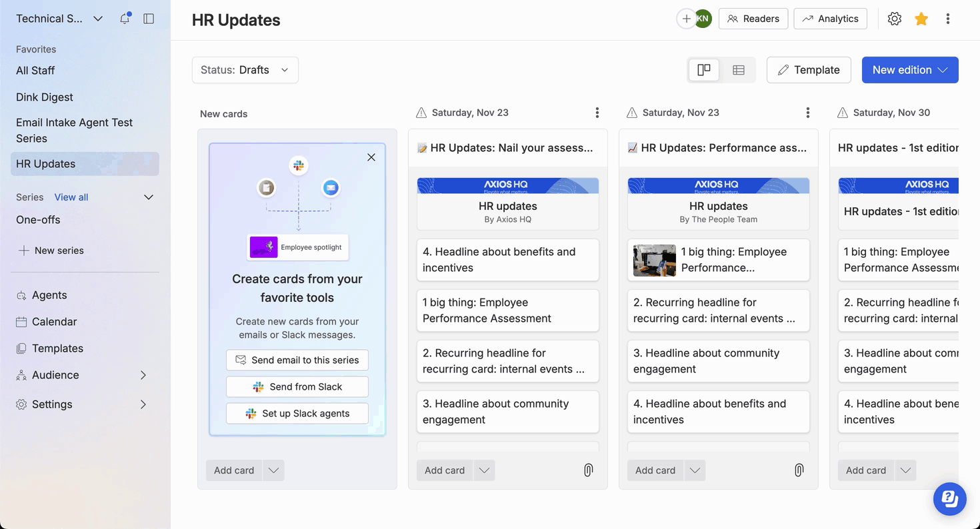Open Calendar from the sidebar
Image resolution: width=980 pixels, height=529 pixels.
point(54,322)
